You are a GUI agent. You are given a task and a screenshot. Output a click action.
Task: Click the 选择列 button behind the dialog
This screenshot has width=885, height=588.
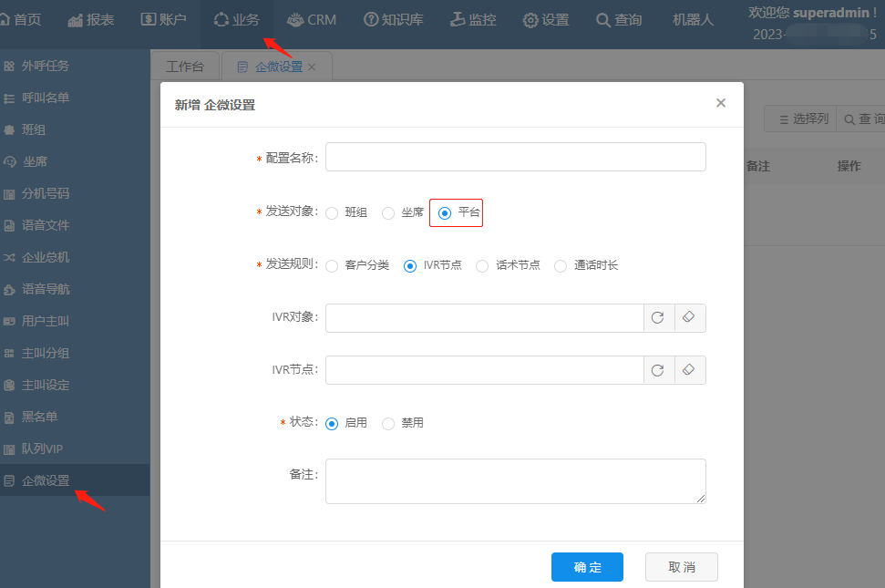click(800, 119)
